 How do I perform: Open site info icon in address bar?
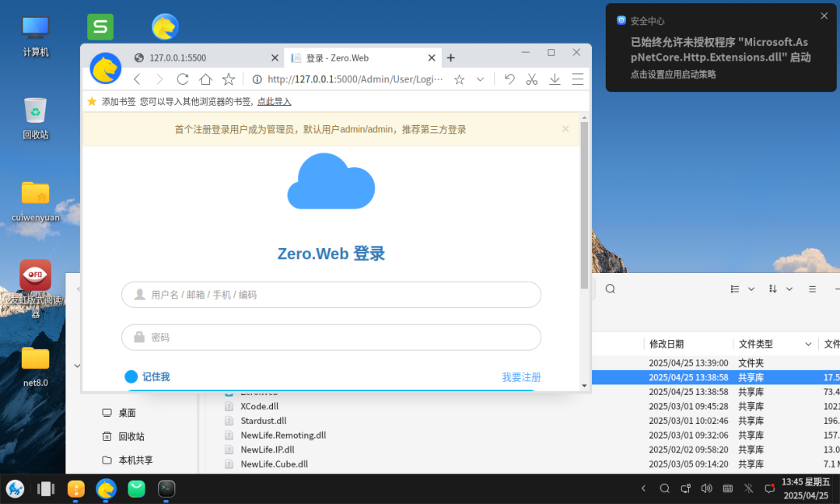click(x=257, y=79)
